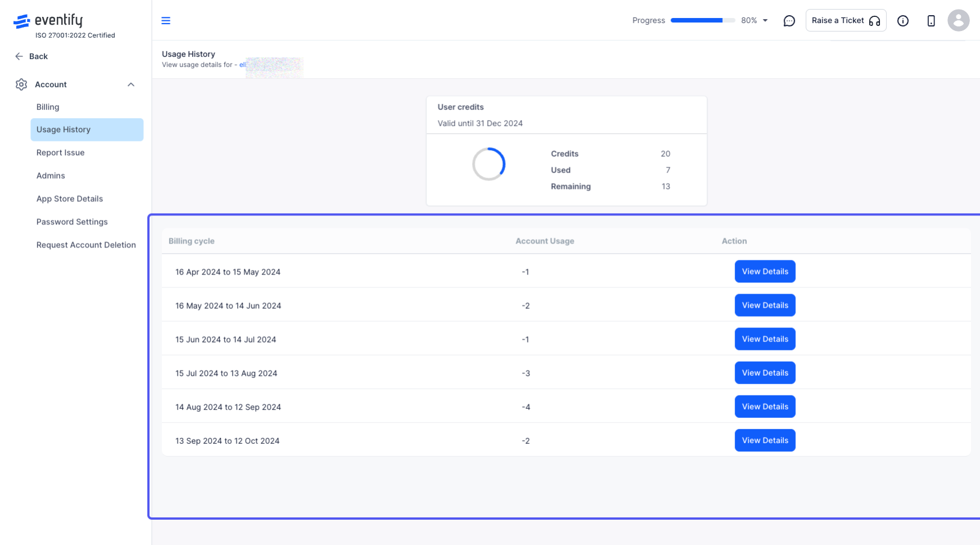This screenshot has width=980, height=545.
Task: Click the progress bar at top
Action: pos(702,20)
